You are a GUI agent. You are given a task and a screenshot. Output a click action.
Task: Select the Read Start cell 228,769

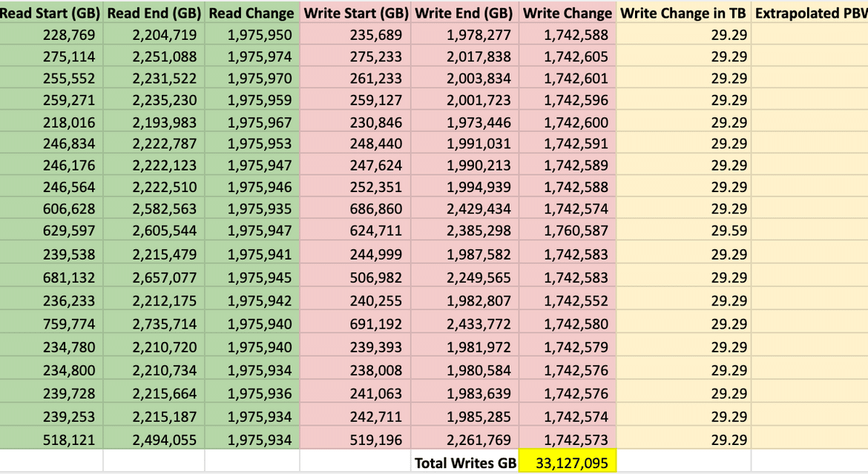pos(51,35)
